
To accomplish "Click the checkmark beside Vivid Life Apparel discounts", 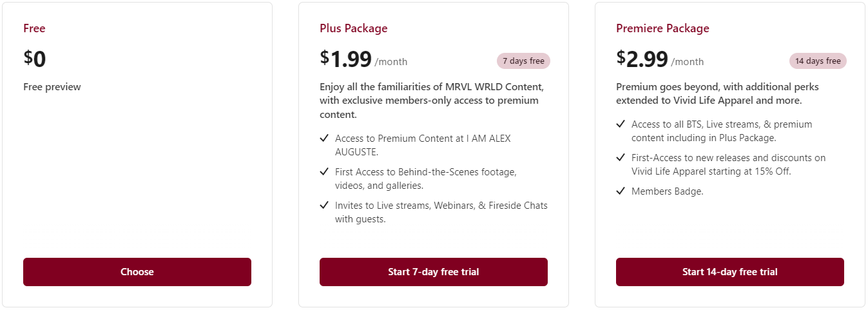I will coord(621,157).
